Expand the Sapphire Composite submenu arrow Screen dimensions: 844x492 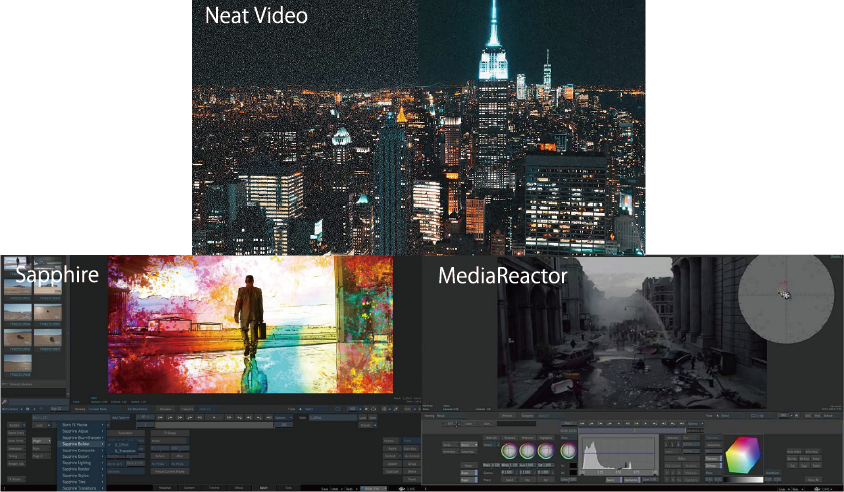pos(102,451)
